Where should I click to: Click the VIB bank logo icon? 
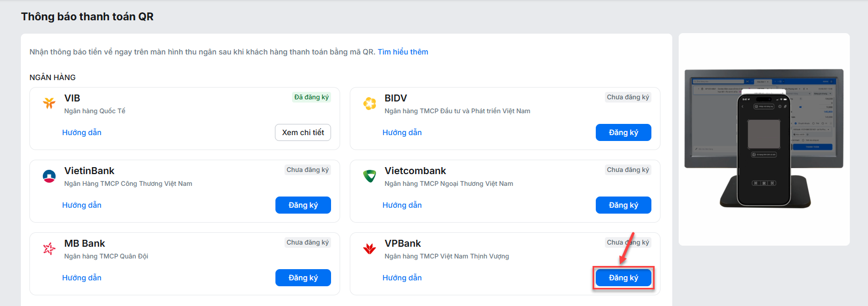[49, 103]
